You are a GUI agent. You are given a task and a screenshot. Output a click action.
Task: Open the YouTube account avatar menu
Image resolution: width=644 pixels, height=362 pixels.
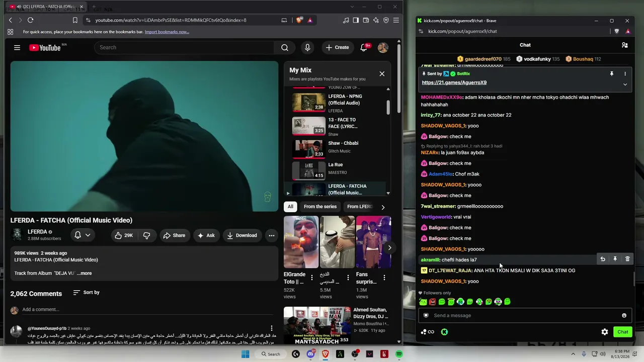[x=383, y=47]
